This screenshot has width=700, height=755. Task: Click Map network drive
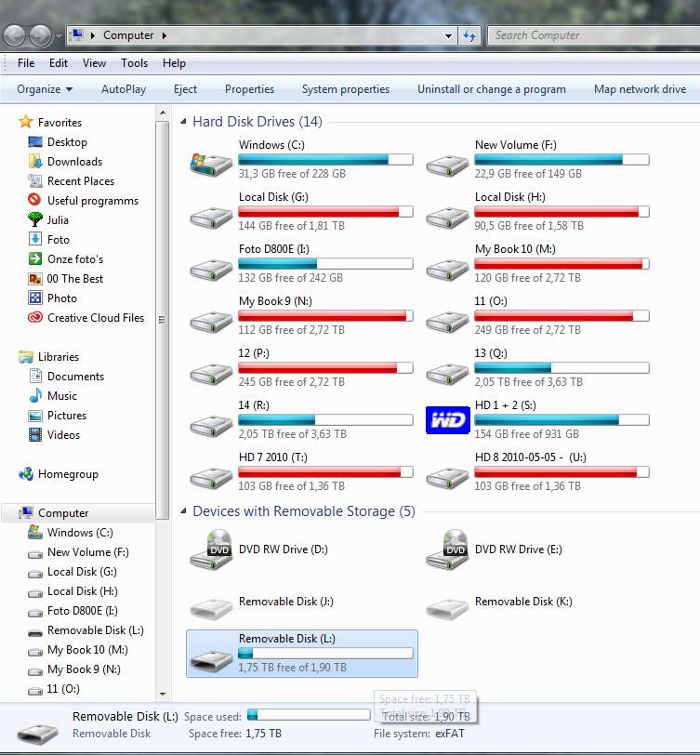(x=640, y=89)
